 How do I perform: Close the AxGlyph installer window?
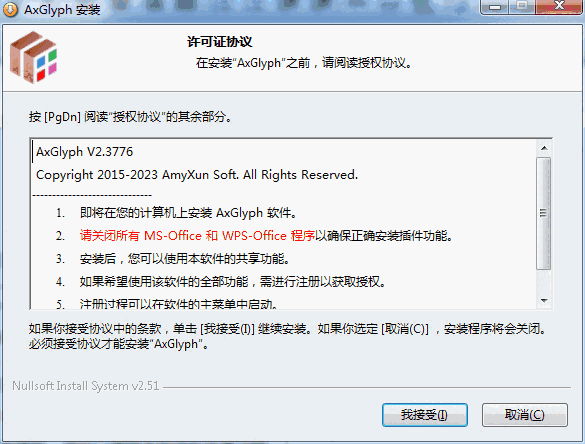click(559, 6)
